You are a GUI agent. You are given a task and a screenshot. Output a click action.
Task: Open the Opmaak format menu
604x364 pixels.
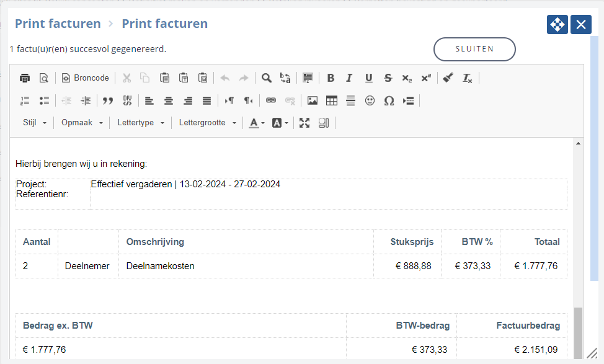pyautogui.click(x=82, y=123)
